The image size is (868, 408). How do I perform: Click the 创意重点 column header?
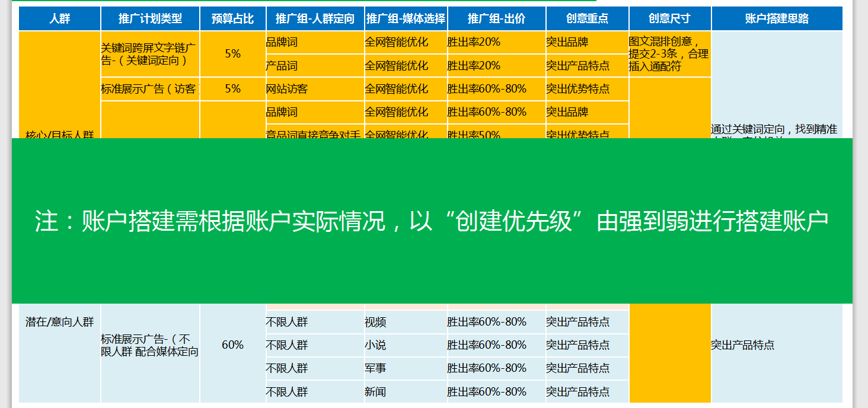[x=587, y=18]
